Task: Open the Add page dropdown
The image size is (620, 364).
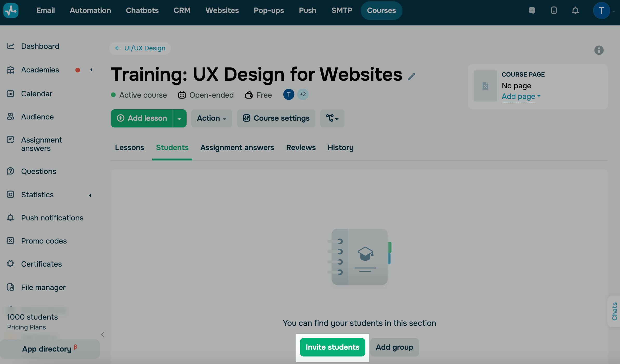Action: [521, 96]
